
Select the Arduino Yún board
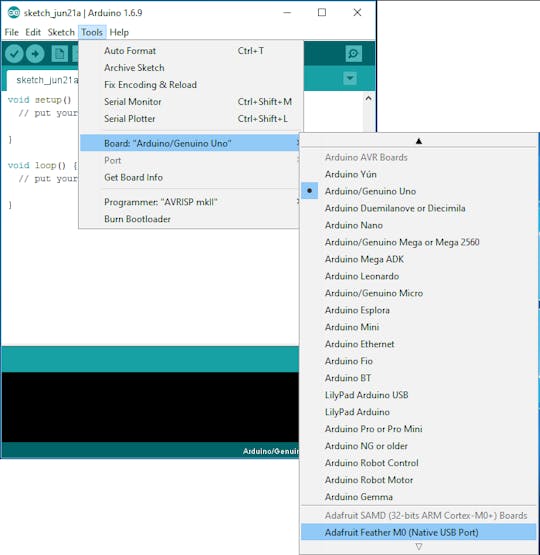click(x=419, y=174)
